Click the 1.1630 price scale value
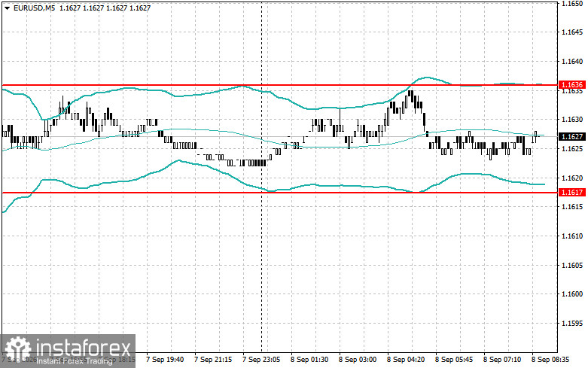The height and width of the screenshot is (368, 588). [x=572, y=120]
